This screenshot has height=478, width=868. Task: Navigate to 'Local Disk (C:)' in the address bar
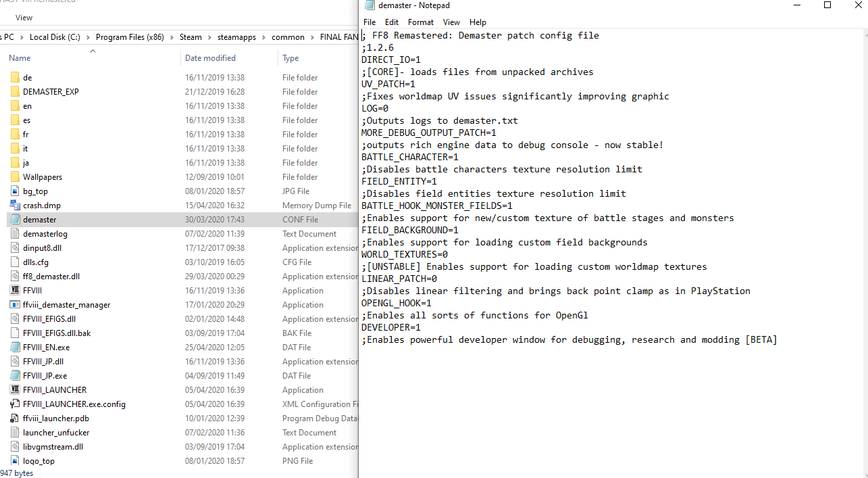click(55, 37)
